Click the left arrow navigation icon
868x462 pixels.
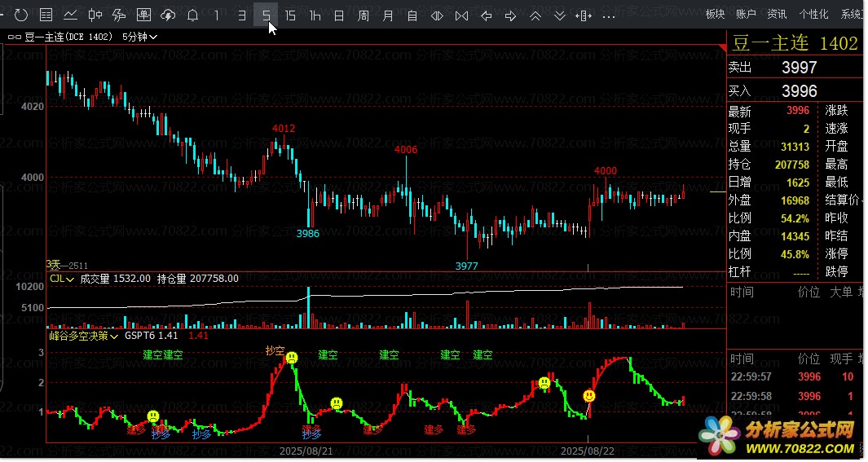(x=486, y=15)
